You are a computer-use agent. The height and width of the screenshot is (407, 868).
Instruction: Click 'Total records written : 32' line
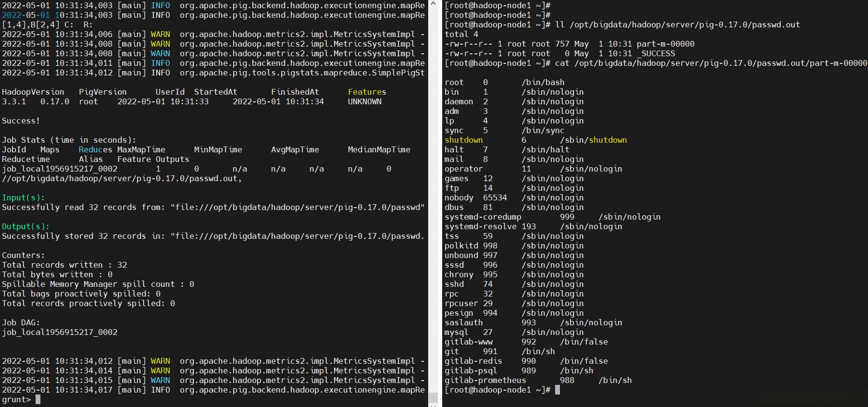pos(64,265)
